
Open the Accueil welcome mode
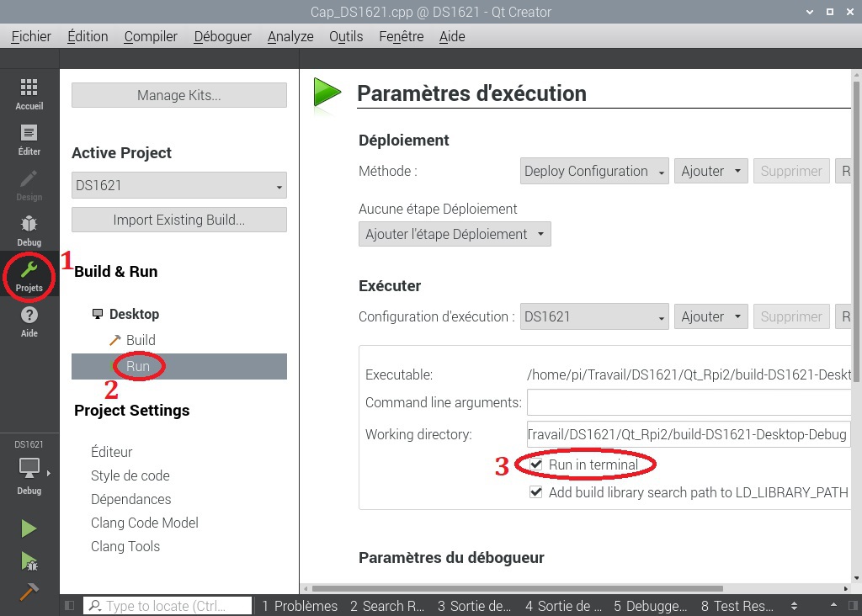pos(29,93)
